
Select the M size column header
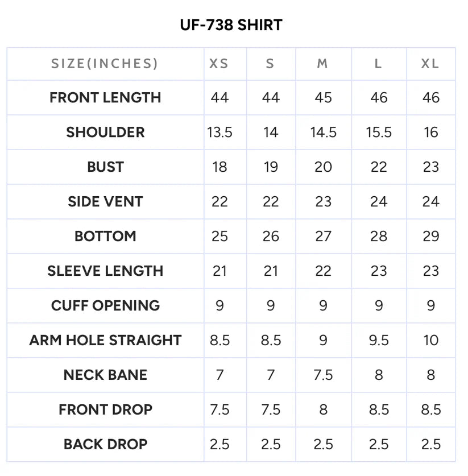click(x=322, y=64)
